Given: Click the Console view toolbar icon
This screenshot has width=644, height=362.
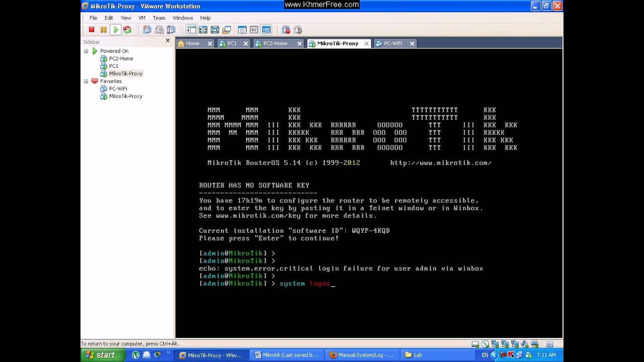Looking at the screenshot, I should pyautogui.click(x=266, y=30).
